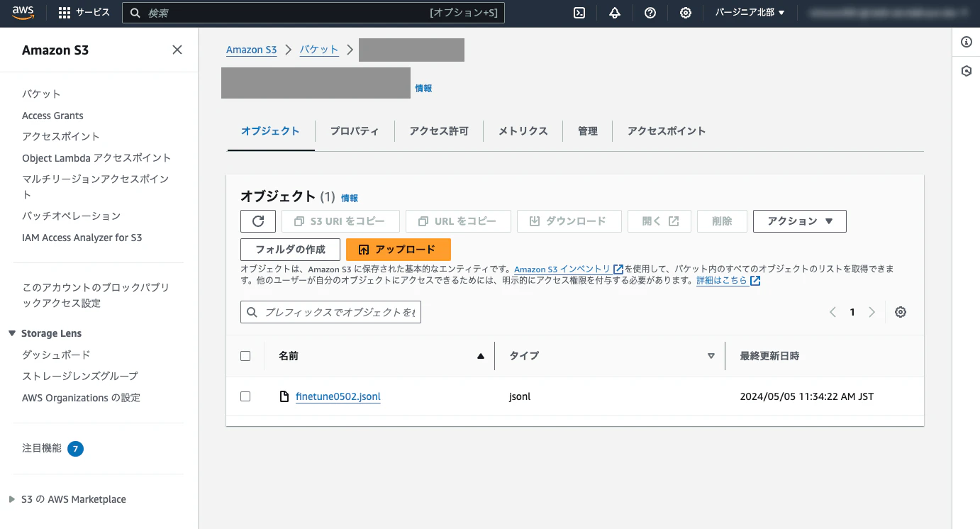
Task: Open the hexagon icon in right rail
Action: [x=966, y=72]
